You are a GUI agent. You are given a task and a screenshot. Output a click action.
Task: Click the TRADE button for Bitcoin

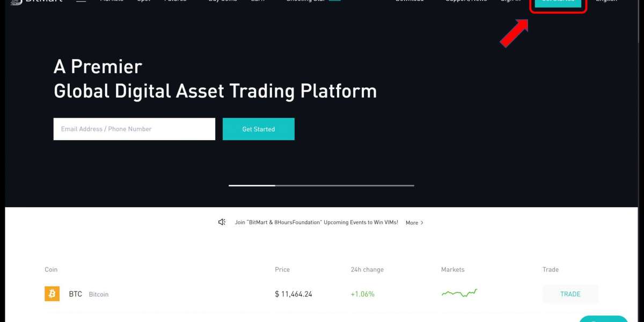click(x=570, y=294)
